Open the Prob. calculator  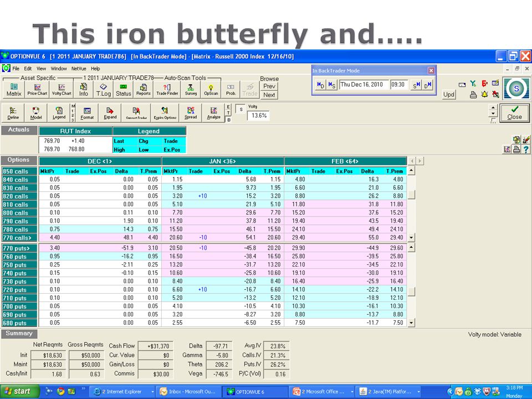pyautogui.click(x=231, y=90)
